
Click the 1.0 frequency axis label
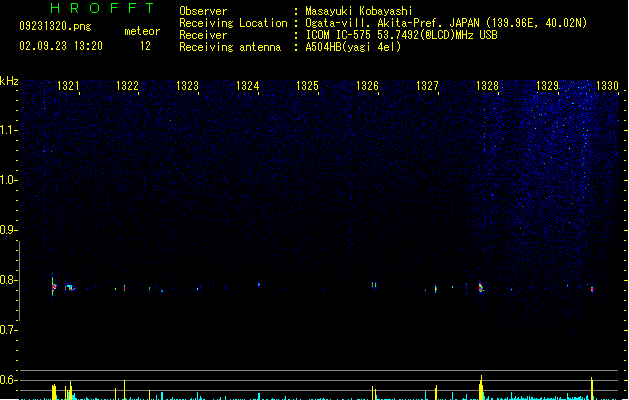(8, 180)
